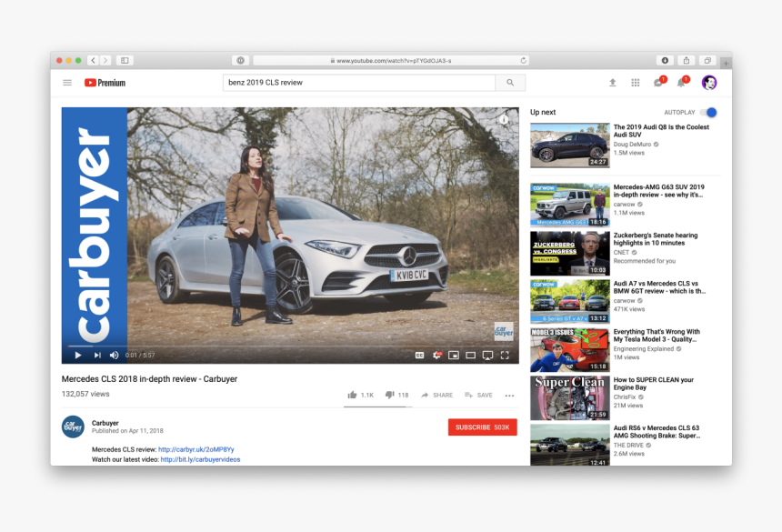The width and height of the screenshot is (782, 532).
Task: Open the Carbuyer channel name link
Action: point(105,423)
